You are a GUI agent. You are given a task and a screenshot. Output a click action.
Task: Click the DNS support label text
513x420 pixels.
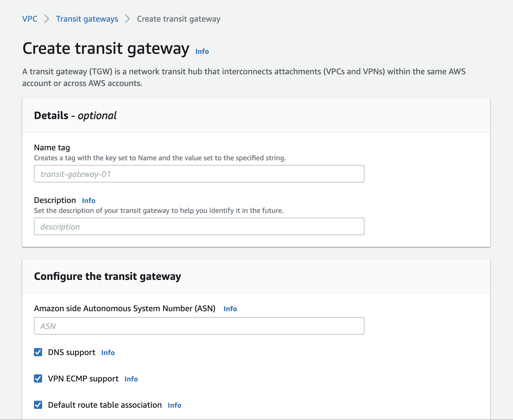[x=71, y=352]
